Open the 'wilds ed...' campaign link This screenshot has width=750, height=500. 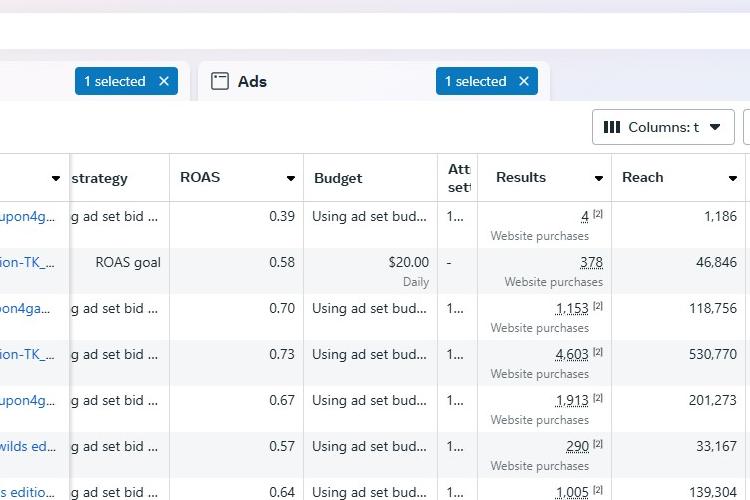point(28,447)
